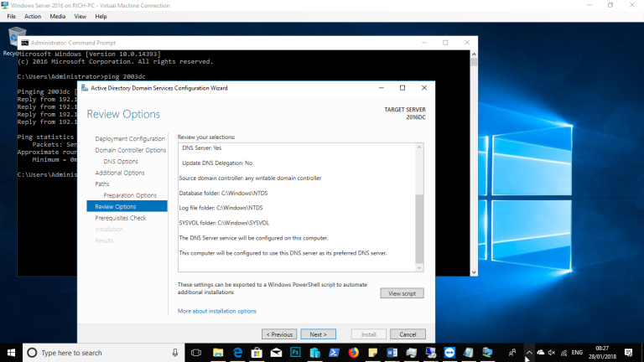Select Preparation Options wizard step
644x362 pixels.
[130, 195]
